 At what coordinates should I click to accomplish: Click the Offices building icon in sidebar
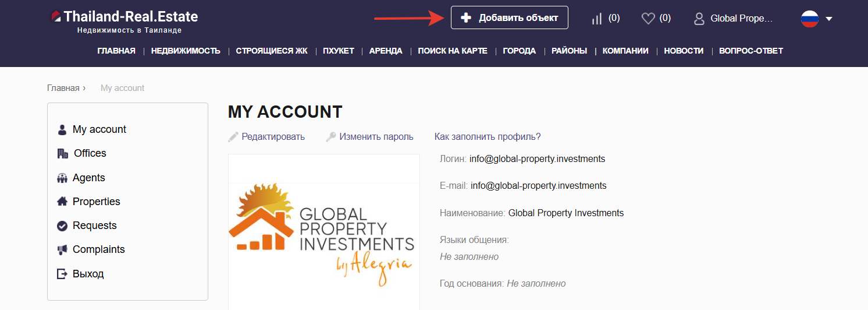pos(62,154)
